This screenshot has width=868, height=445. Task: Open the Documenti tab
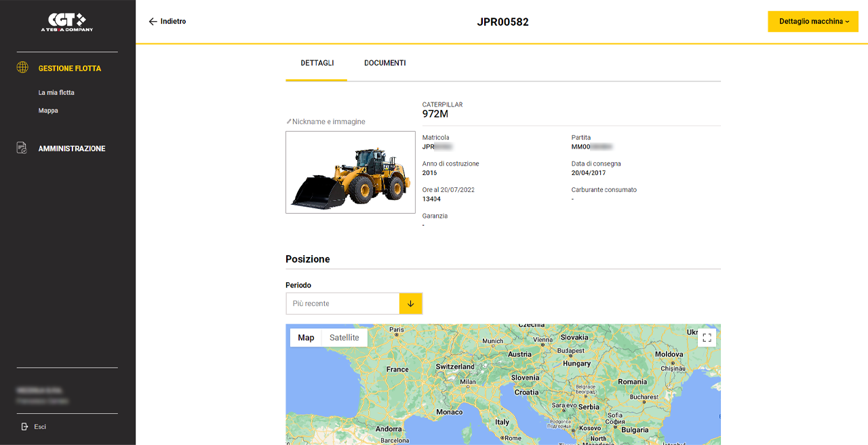coord(385,63)
